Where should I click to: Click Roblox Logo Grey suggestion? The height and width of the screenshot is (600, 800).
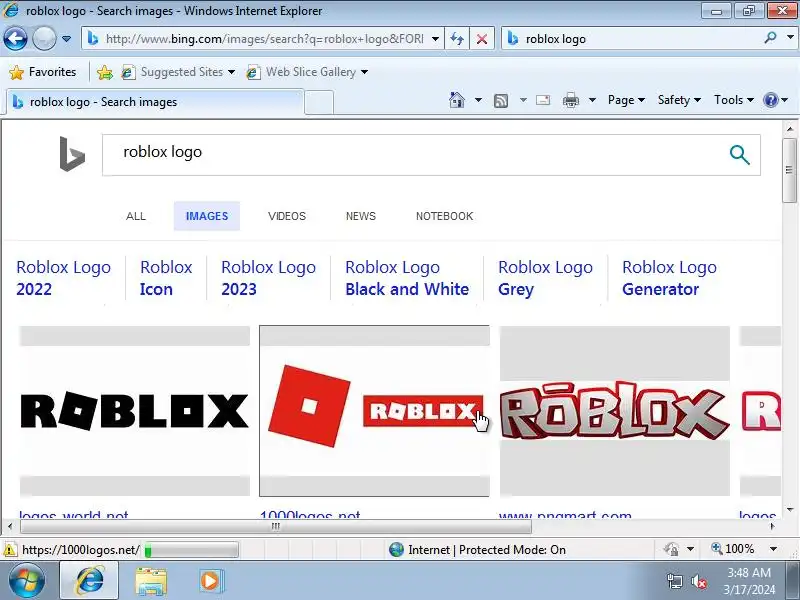coord(545,278)
